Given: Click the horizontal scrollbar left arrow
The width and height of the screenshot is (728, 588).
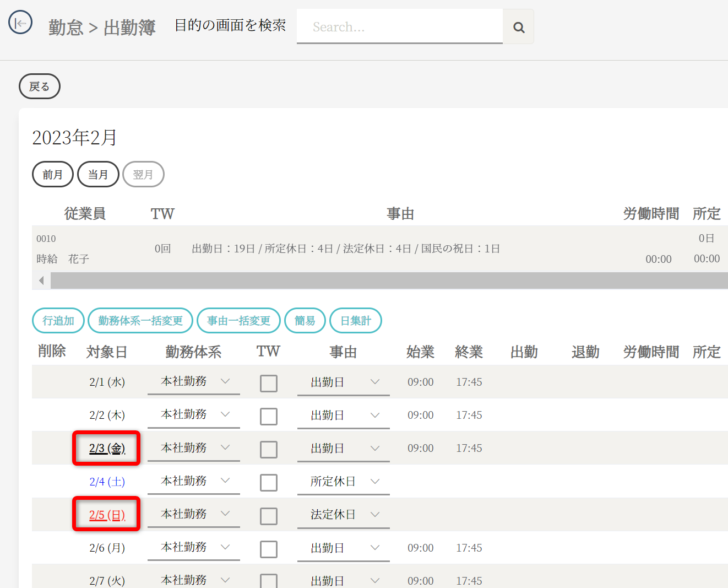Looking at the screenshot, I should [41, 280].
